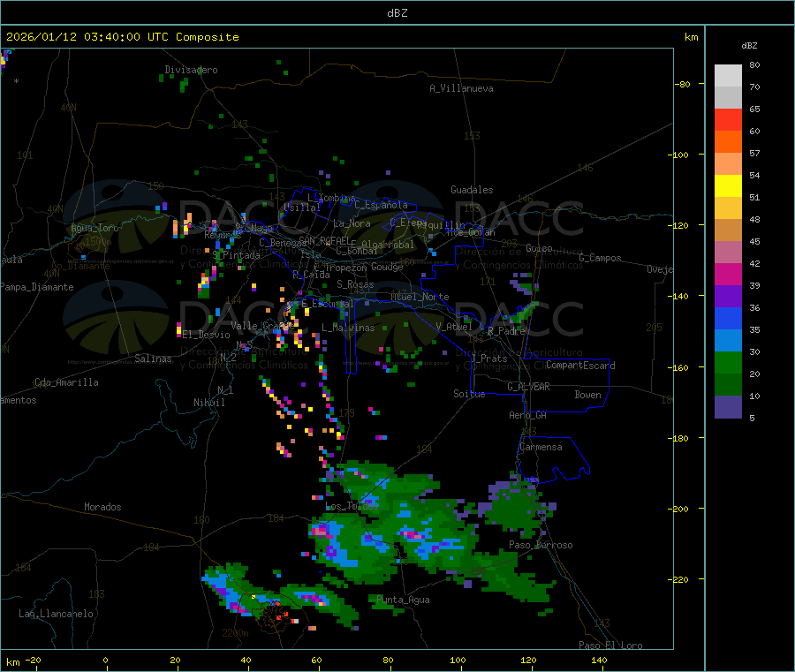Pick the 39 dBZ purple legend swatch
Image resolution: width=795 pixels, height=672 pixels.
point(728,297)
